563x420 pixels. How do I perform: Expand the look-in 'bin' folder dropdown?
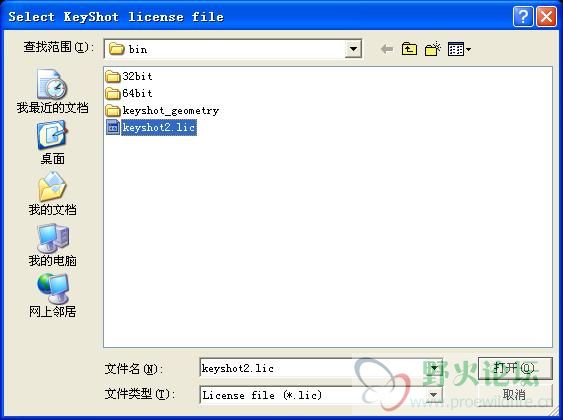353,49
